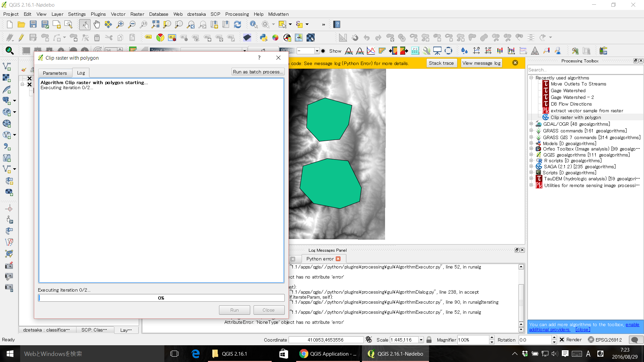Image resolution: width=644 pixels, height=362 pixels.
Task: Click the Zoom Out magnifier tool
Action: click(132, 24)
